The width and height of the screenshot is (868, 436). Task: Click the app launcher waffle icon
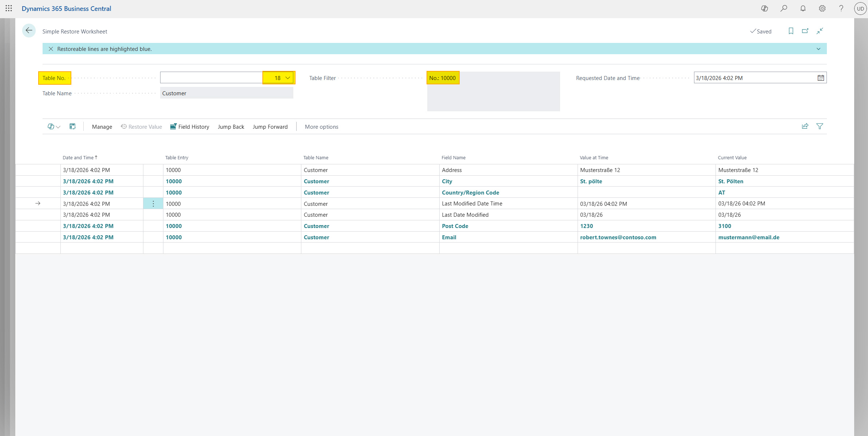click(9, 8)
